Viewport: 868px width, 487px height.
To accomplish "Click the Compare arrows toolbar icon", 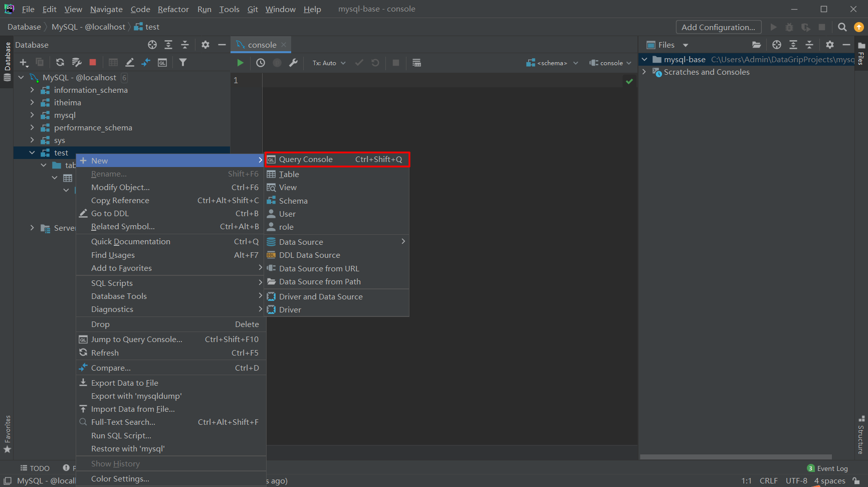I will tap(146, 63).
